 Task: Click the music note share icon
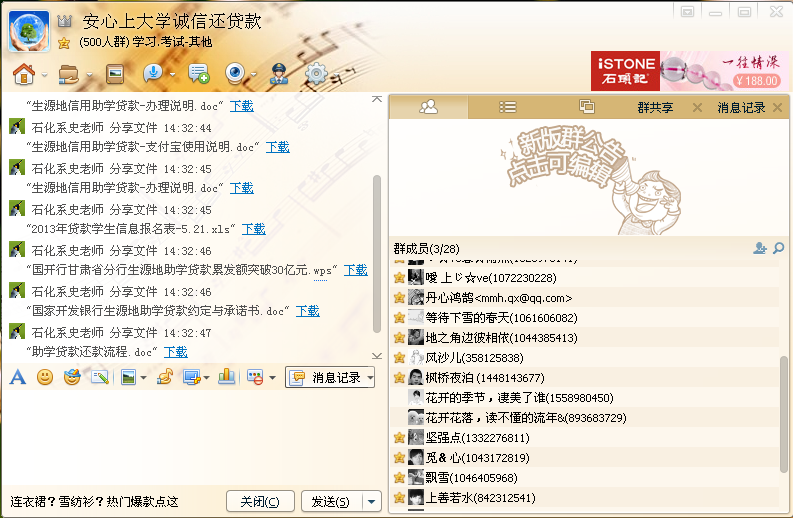click(165, 377)
